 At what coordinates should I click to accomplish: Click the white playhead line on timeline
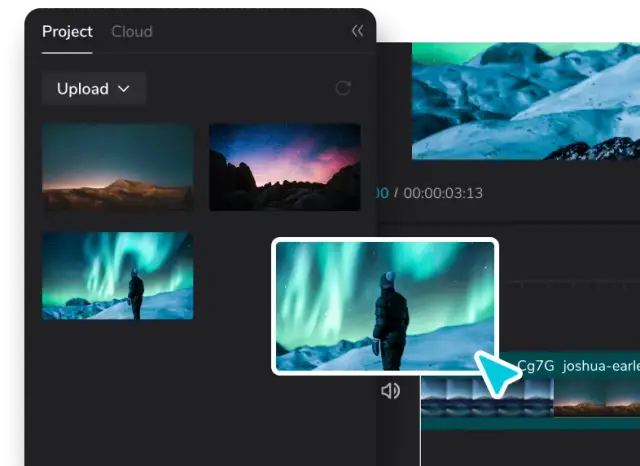click(421, 440)
